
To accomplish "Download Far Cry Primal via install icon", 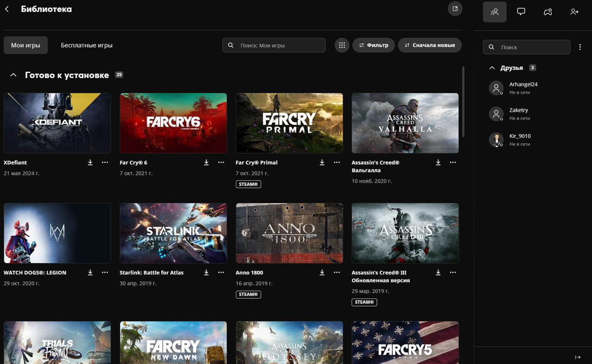I will (x=322, y=163).
